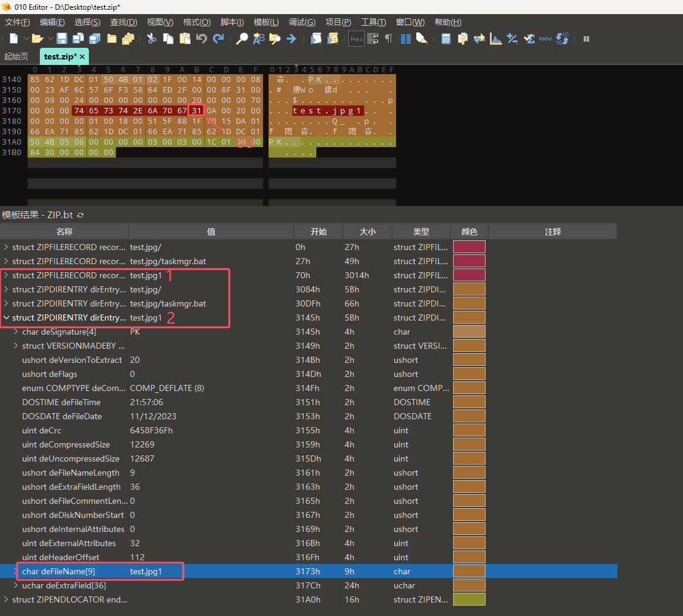The image size is (683, 616).
Task: Click the color swatch of deSignature row
Action: pyautogui.click(x=469, y=332)
